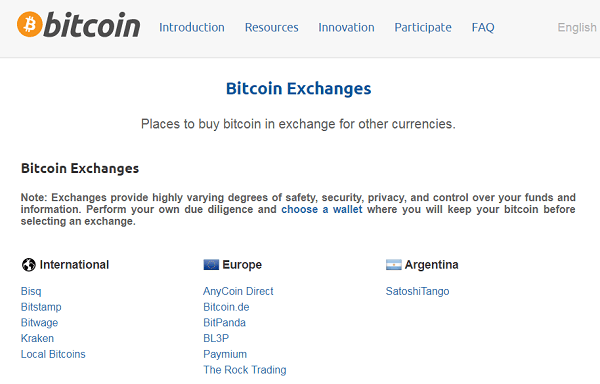
Task: Open The Rock Trading link
Action: click(245, 370)
